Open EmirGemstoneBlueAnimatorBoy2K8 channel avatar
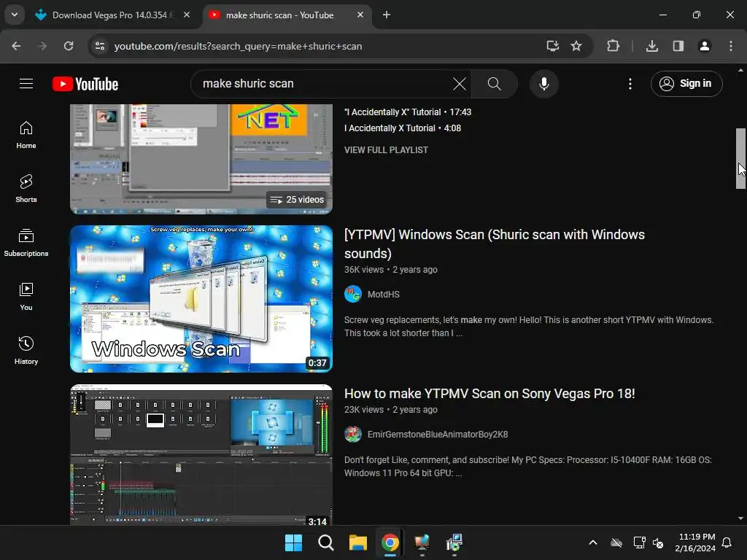 353,435
